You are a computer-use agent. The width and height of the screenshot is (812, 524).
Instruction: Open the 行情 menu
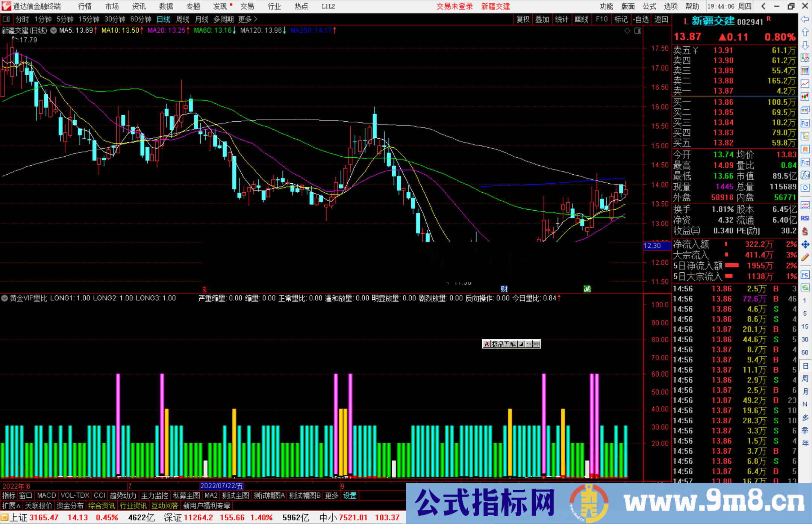(x=85, y=6)
